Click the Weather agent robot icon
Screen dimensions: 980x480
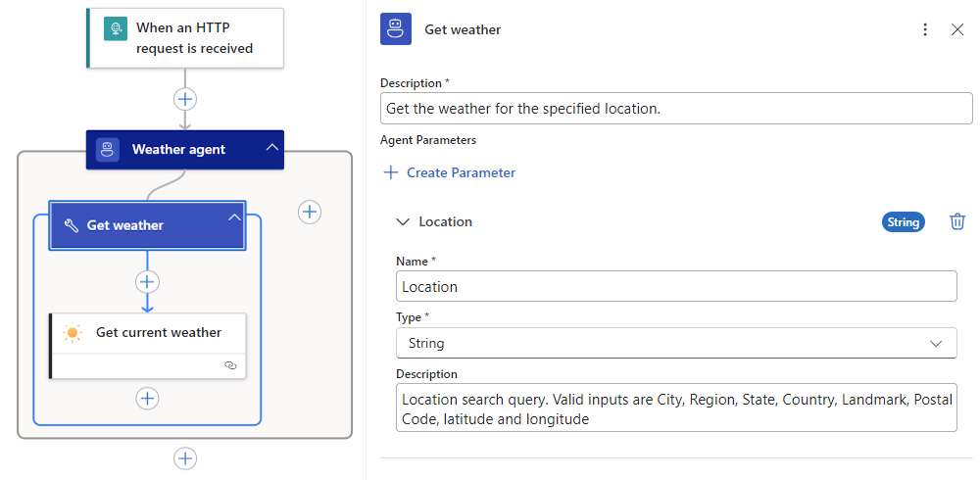[108, 150]
